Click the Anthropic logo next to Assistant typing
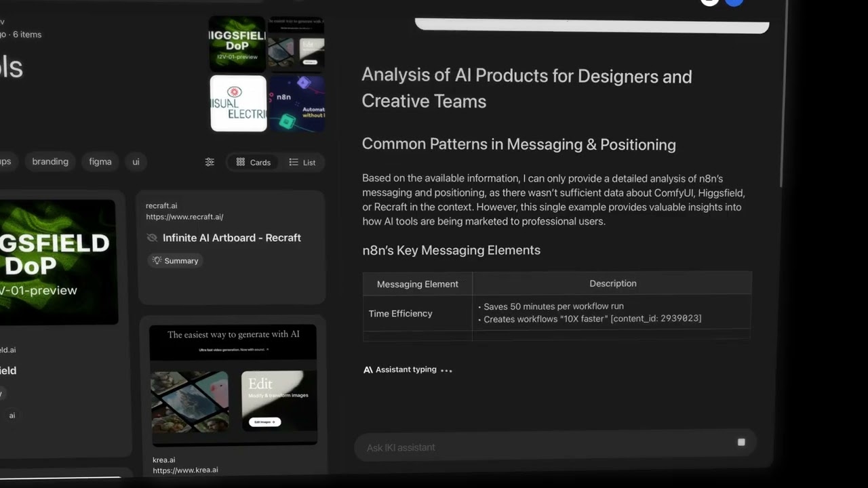Viewport: 868px width, 488px height. [368, 370]
